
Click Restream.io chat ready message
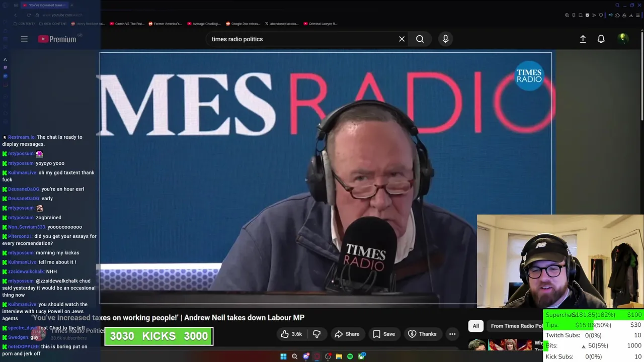(42, 140)
